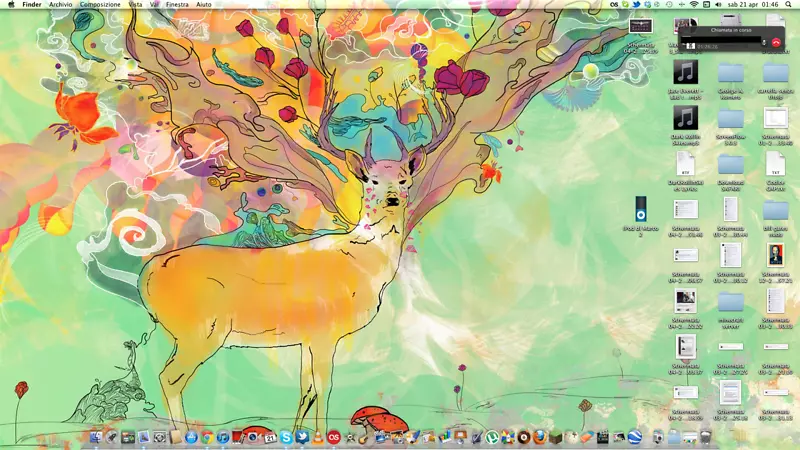Open the Minecraft block icon in Dock
The height and width of the screenshot is (450, 800).
coord(556,437)
